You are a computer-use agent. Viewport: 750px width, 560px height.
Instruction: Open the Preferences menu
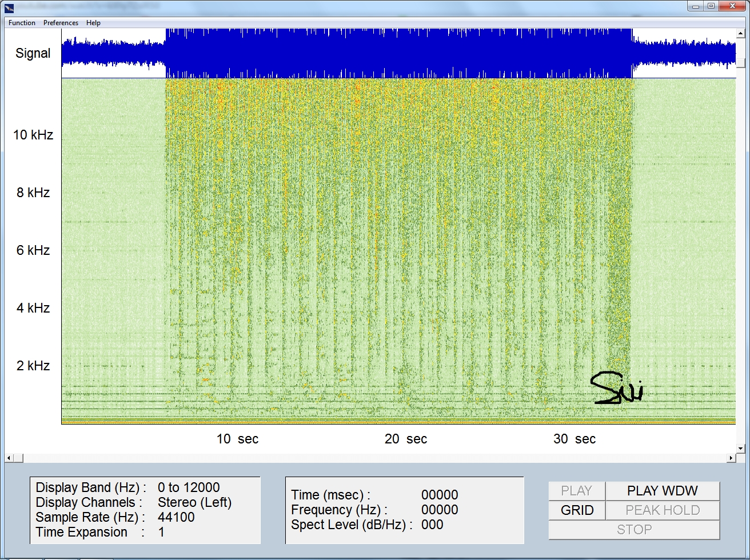61,23
